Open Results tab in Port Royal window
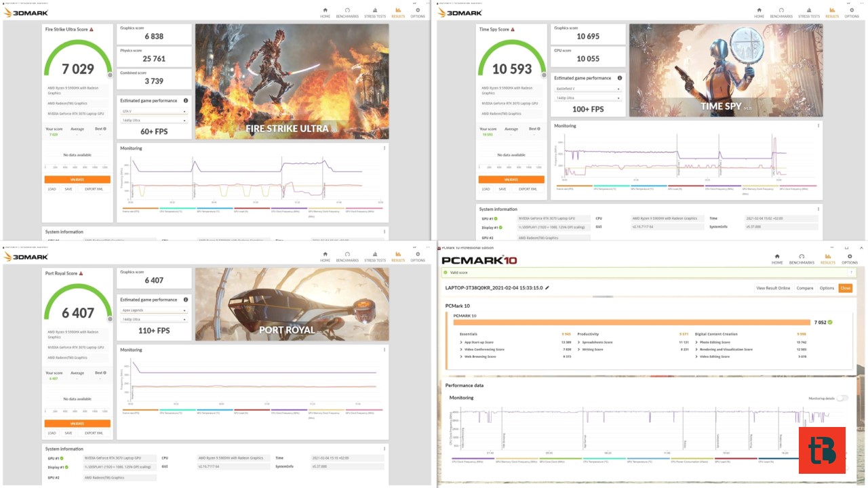The image size is (868, 488). point(398,256)
